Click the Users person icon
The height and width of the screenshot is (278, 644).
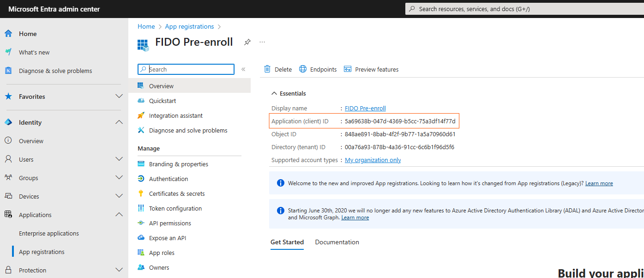tap(8, 159)
